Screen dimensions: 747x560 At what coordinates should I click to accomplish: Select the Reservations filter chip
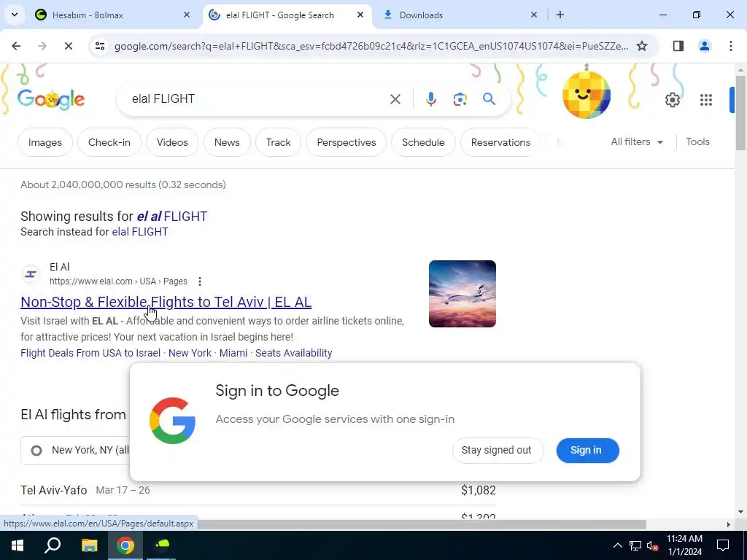(500, 142)
